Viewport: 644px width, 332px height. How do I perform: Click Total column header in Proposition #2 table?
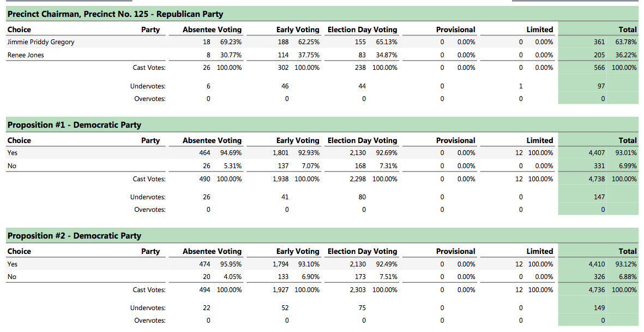pos(627,251)
